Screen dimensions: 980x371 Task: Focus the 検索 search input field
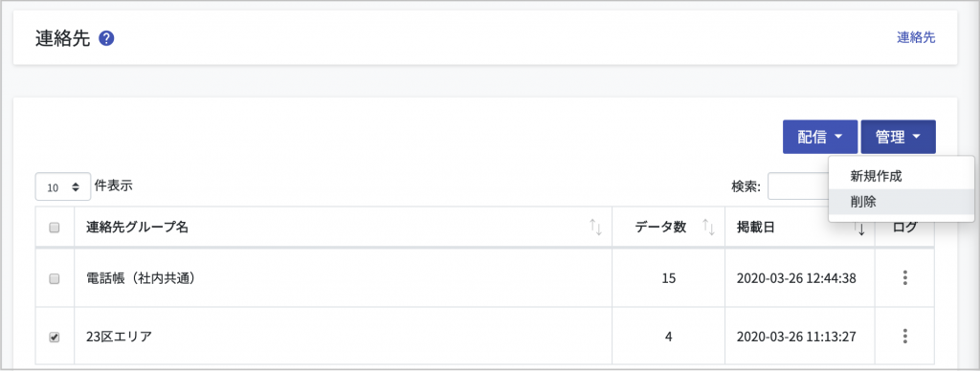coord(798,186)
